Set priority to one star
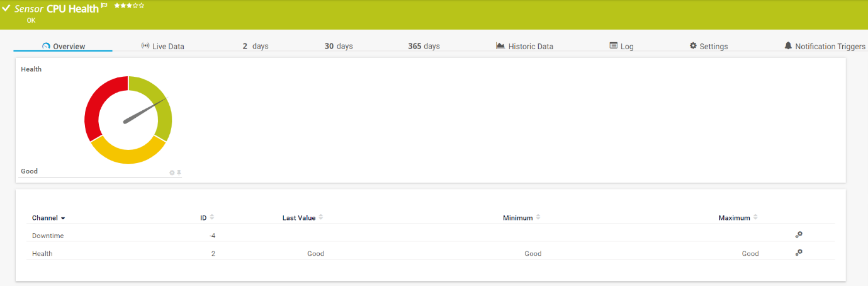Viewport: 868px width, 286px height. point(117,6)
